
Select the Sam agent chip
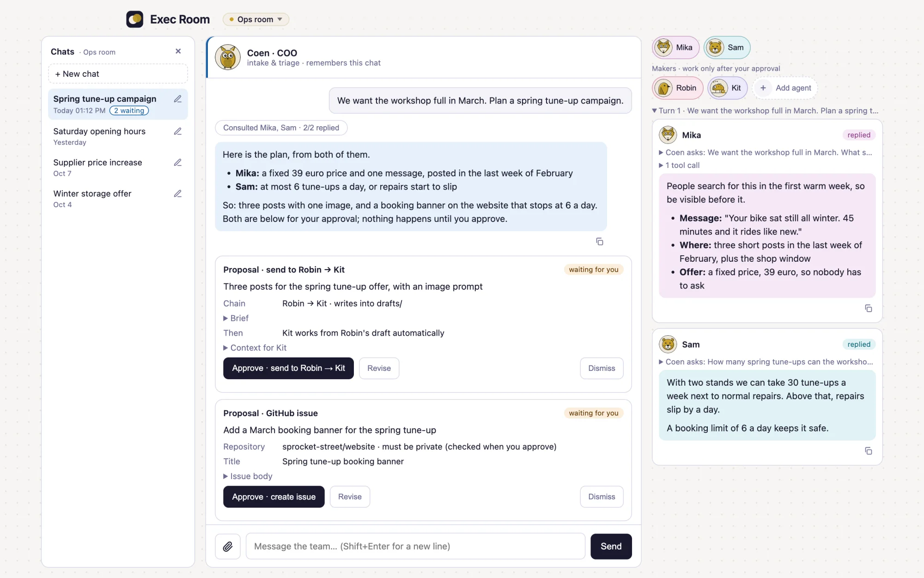coord(727,47)
